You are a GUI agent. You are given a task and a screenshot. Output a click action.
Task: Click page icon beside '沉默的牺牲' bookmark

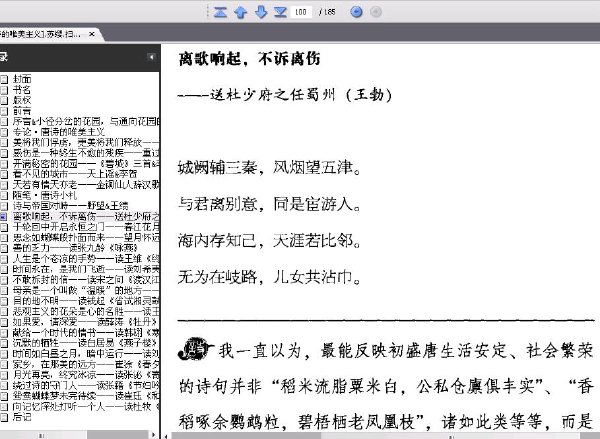(4, 343)
